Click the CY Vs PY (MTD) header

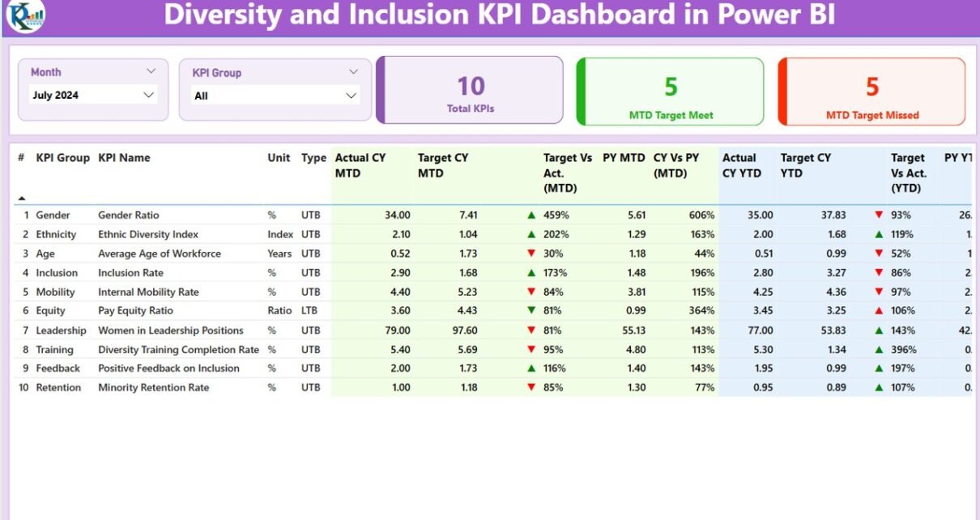click(676, 165)
